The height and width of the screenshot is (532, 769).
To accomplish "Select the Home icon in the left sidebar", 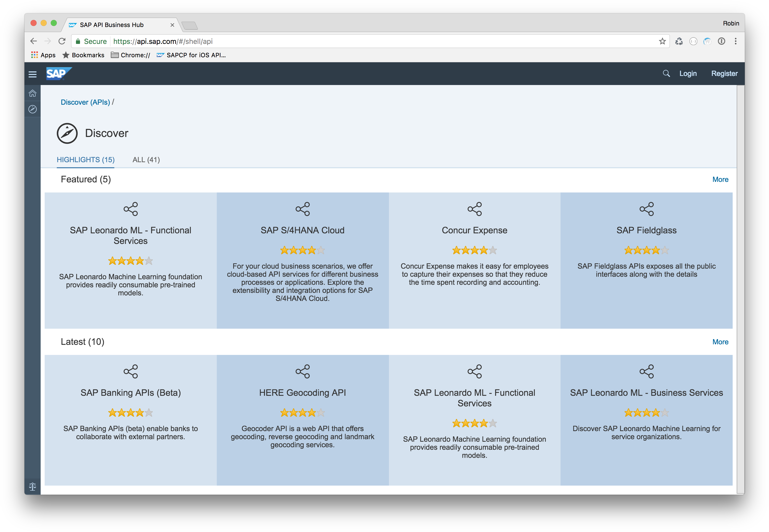I will pyautogui.click(x=32, y=93).
